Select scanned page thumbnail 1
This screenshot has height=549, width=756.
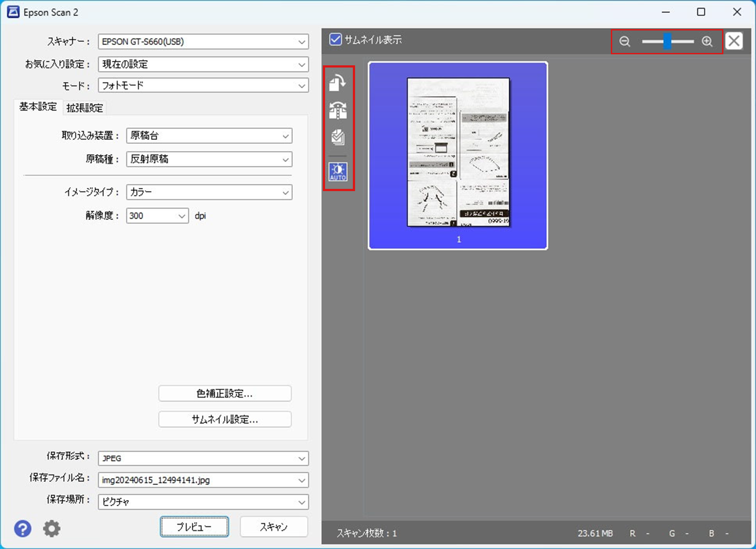458,155
